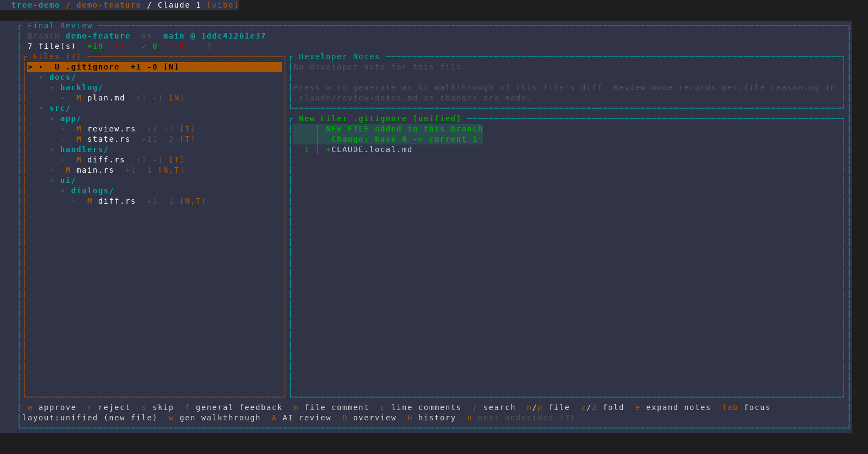
Task: Open the overview
Action: pyautogui.click(x=369, y=418)
